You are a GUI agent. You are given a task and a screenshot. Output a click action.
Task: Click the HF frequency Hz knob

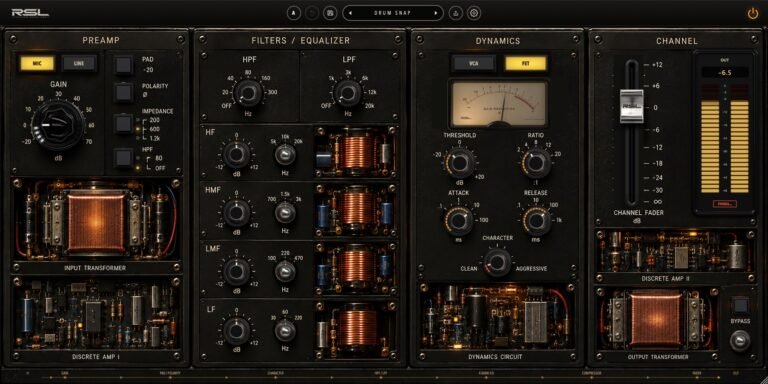pyautogui.click(x=285, y=155)
